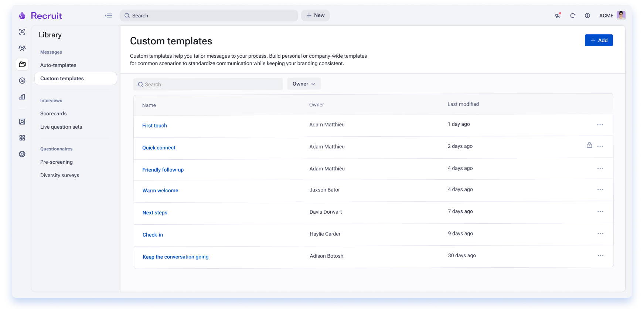Collapse the sidebar with the menu toggle icon

pos(108,16)
